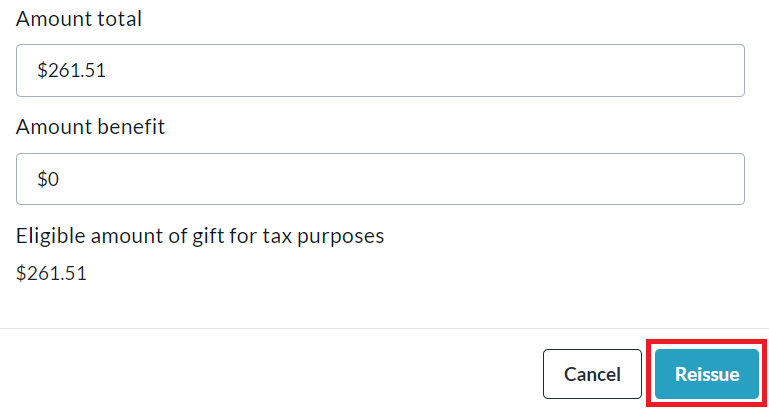This screenshot has height=411, width=769.
Task: Place cursor on $0 in Amount benefit
Action: [x=49, y=180]
